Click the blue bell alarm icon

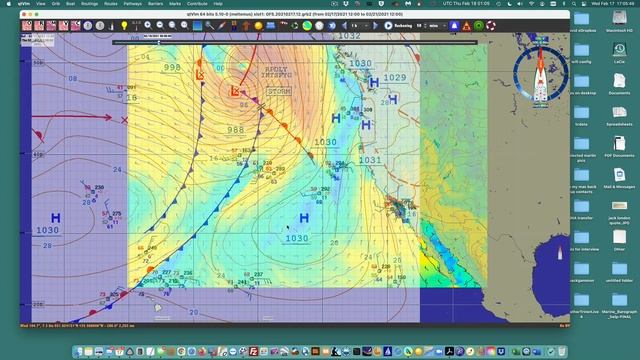pos(454,26)
